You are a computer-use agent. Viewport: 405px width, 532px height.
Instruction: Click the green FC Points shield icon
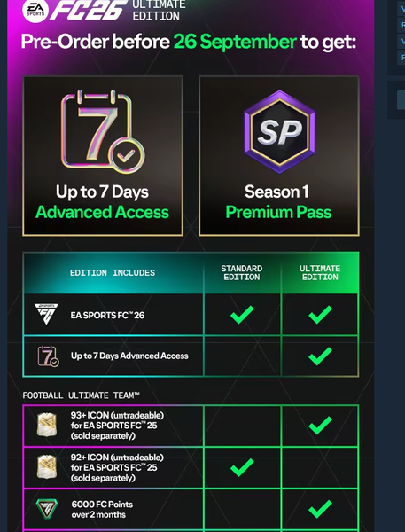click(47, 509)
